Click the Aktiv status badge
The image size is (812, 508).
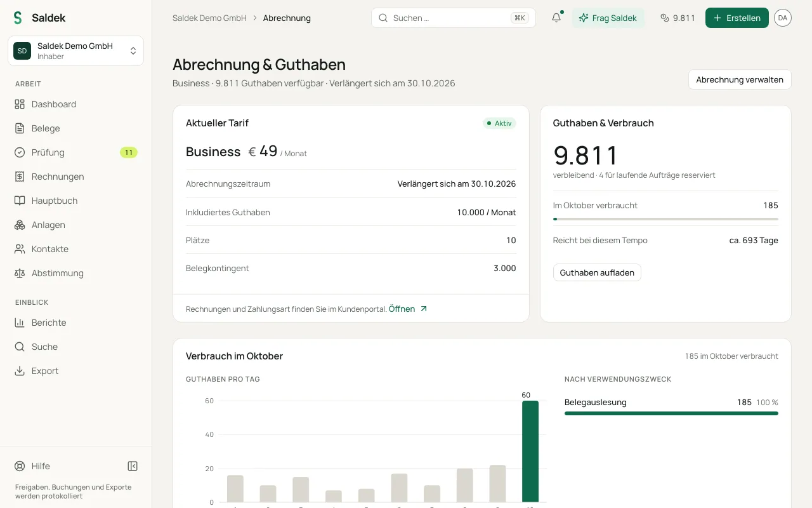[499, 123]
